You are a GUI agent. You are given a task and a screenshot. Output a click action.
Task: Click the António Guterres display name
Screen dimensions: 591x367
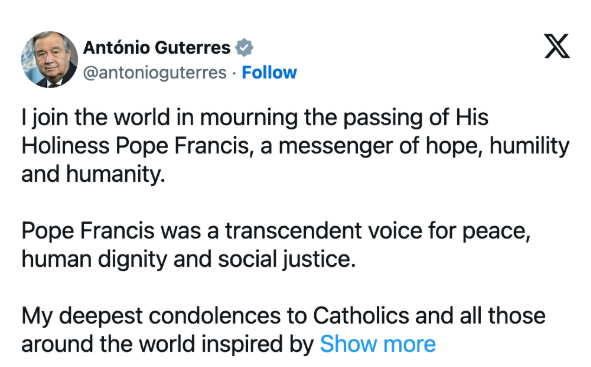pos(157,48)
